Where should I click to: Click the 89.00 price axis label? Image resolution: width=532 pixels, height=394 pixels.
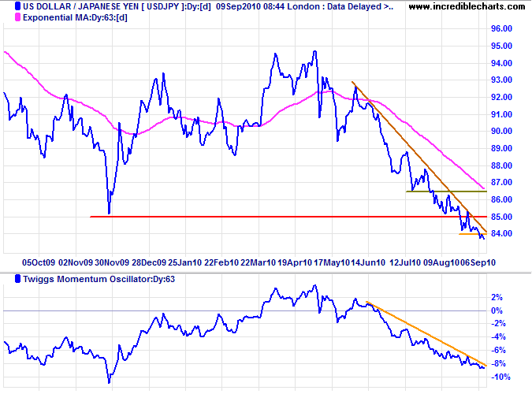pyautogui.click(x=501, y=148)
